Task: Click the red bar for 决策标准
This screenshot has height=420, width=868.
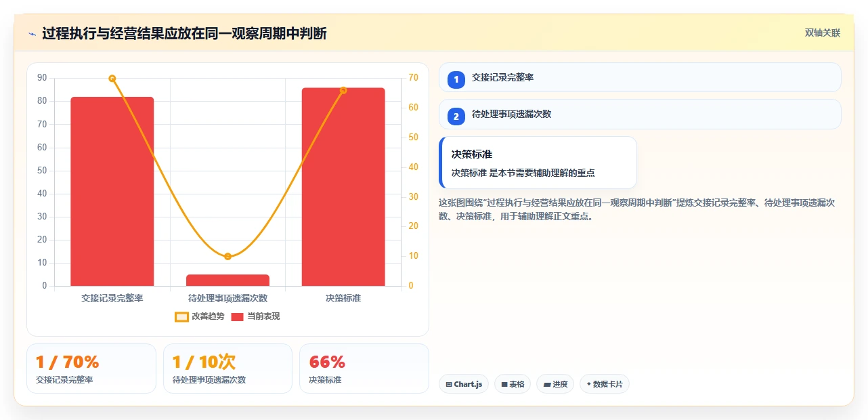Action: pos(343,187)
